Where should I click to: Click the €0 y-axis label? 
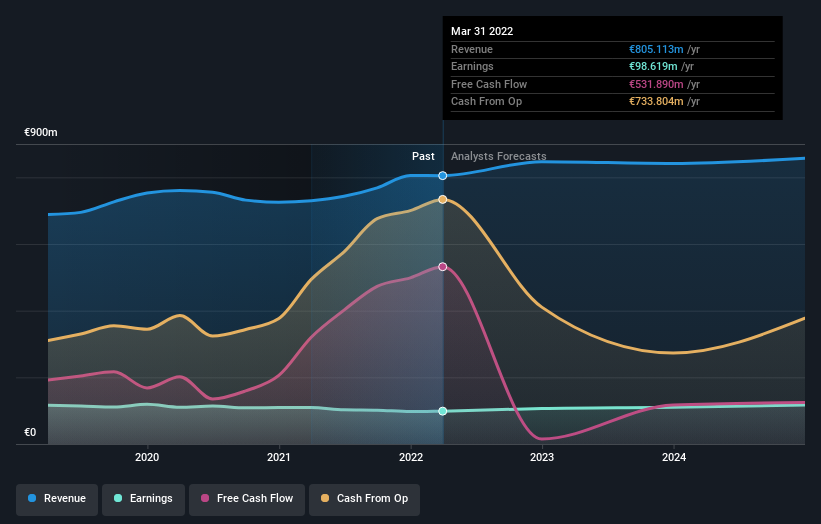tap(30, 432)
